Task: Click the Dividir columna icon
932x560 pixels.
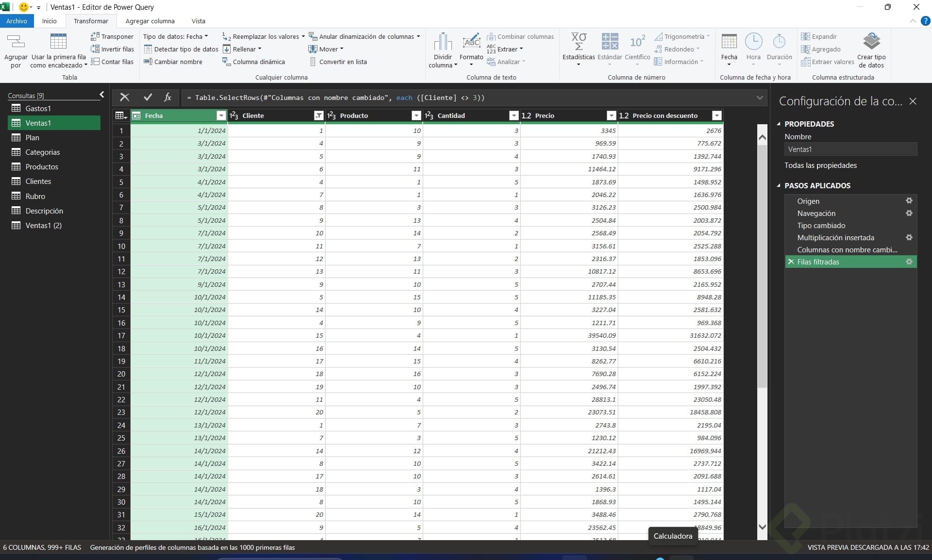Action: (442, 42)
